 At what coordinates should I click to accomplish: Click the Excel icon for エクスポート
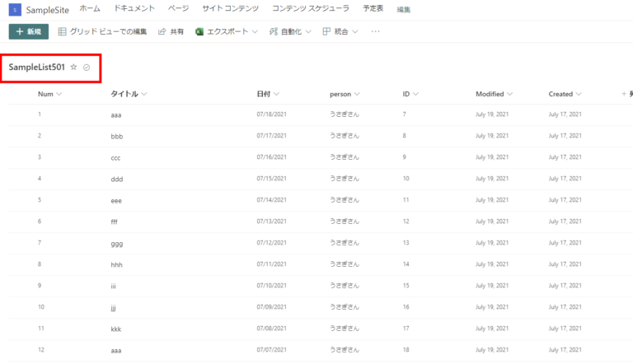(x=199, y=31)
